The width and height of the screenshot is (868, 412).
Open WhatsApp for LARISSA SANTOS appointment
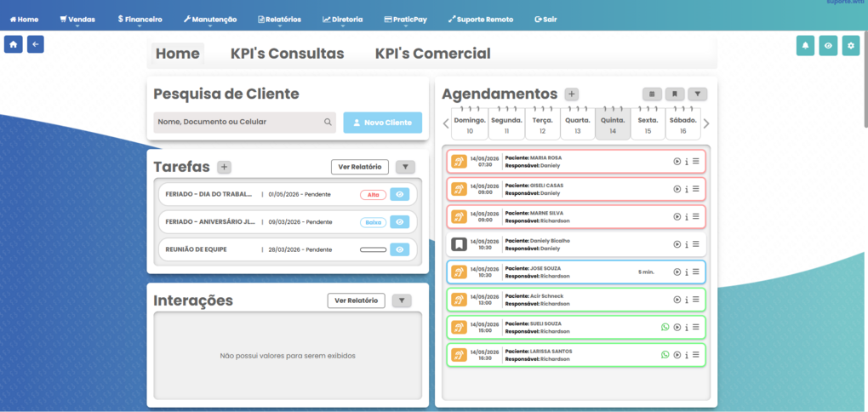(x=665, y=354)
